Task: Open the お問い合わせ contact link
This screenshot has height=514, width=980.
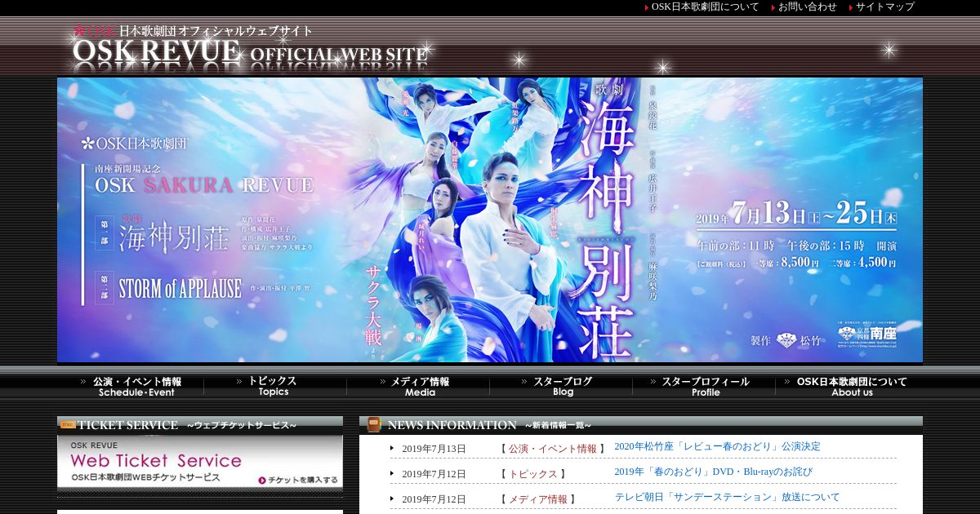Action: tap(807, 7)
